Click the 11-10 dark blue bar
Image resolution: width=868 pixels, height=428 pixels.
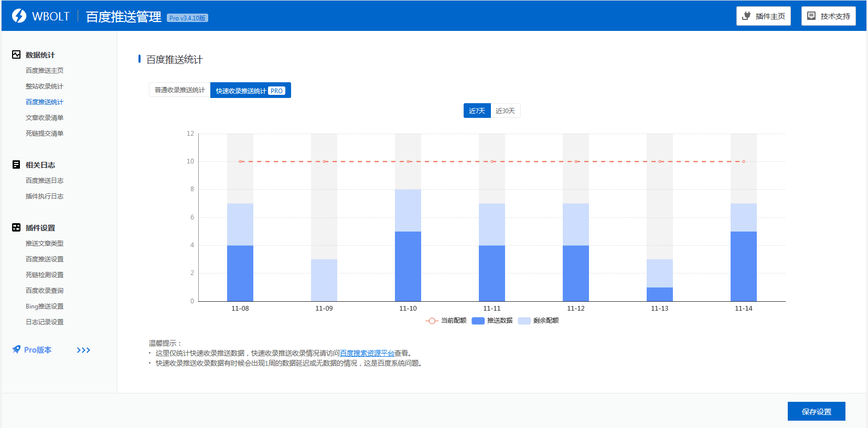point(408,266)
